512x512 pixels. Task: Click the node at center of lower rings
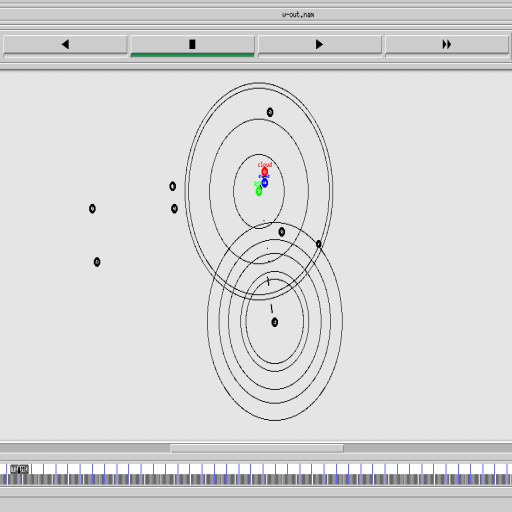click(x=274, y=322)
